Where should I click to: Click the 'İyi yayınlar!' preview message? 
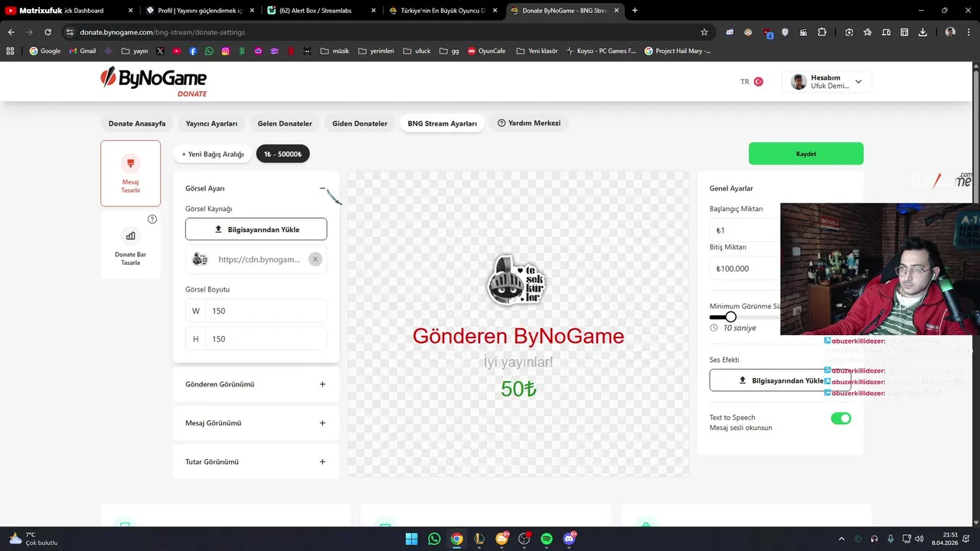[x=518, y=362]
